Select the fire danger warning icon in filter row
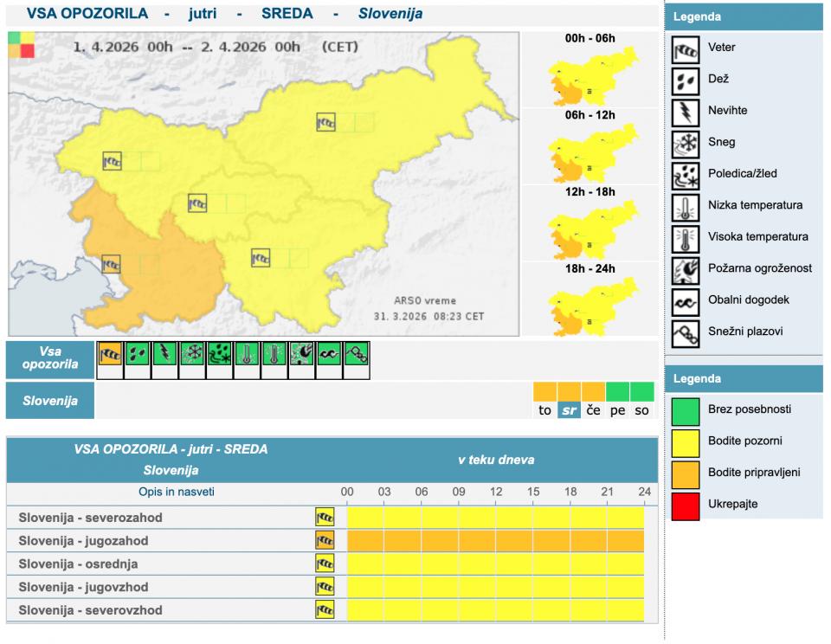831x644 pixels. (x=302, y=353)
